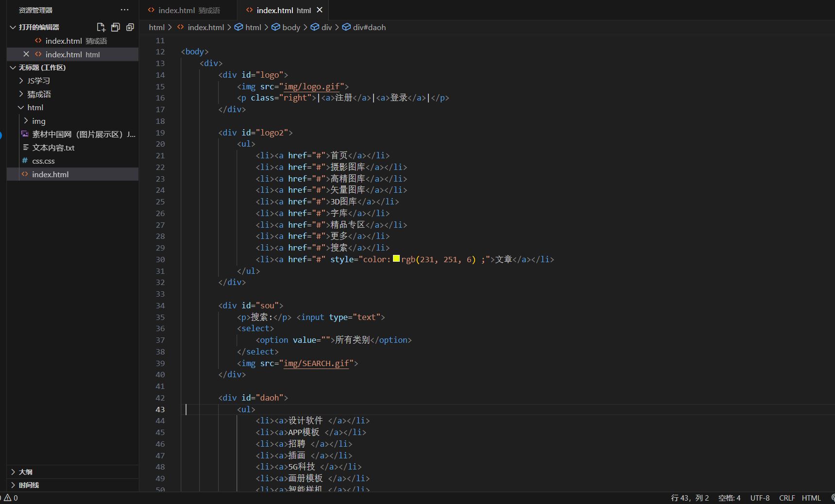Click the cube icon before breadcrumb body
Screen dimensions: 835x504
(275, 27)
